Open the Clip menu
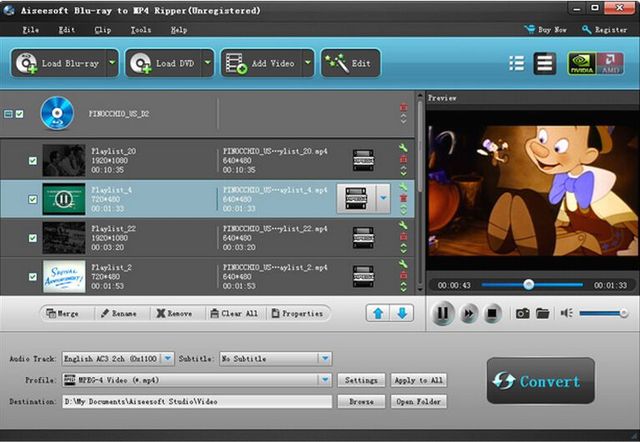 (x=102, y=30)
